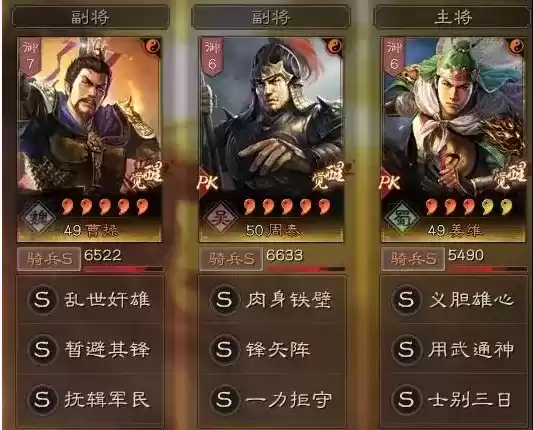Open the 暂避其锋 skill entry
Viewport: 533px width, 430px height.
pyautogui.click(x=90, y=349)
